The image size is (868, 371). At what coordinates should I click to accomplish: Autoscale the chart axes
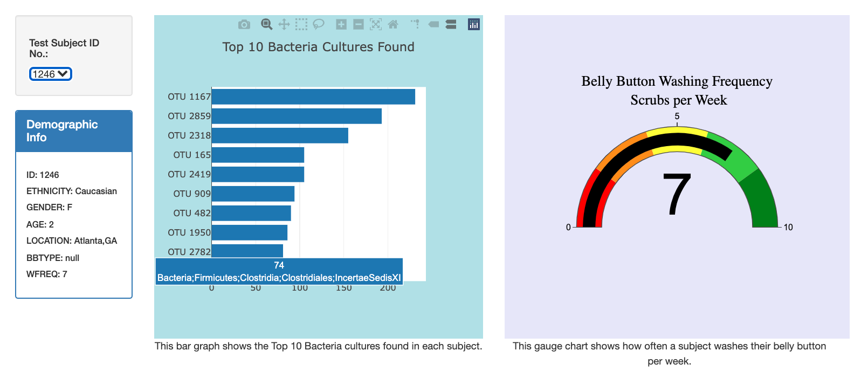coord(376,24)
